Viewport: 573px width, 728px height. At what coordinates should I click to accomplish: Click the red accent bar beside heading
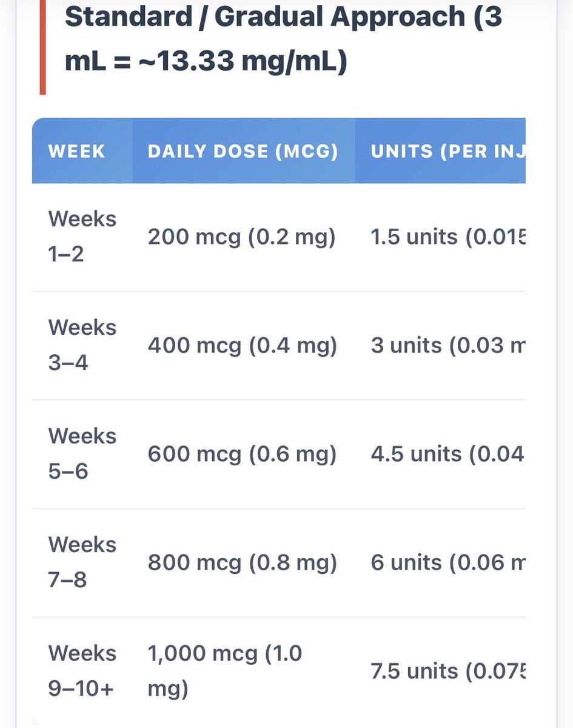pyautogui.click(x=42, y=47)
